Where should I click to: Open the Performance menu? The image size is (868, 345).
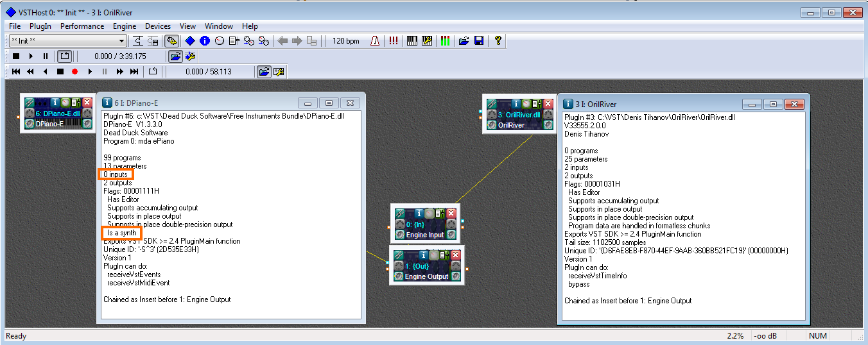[x=82, y=26]
